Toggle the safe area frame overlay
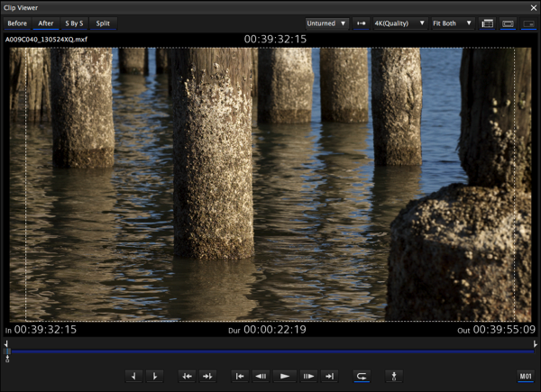The height and width of the screenshot is (392, 541). coord(508,23)
